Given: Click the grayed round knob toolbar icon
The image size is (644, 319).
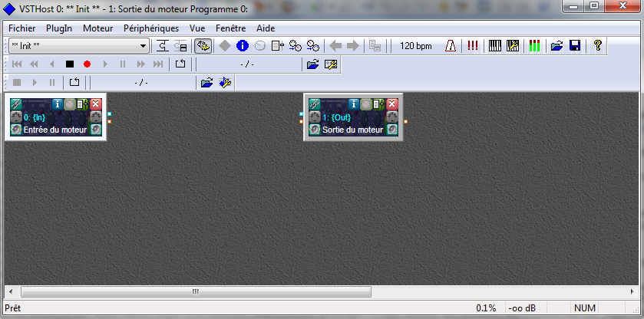Looking at the screenshot, I should (x=259, y=46).
